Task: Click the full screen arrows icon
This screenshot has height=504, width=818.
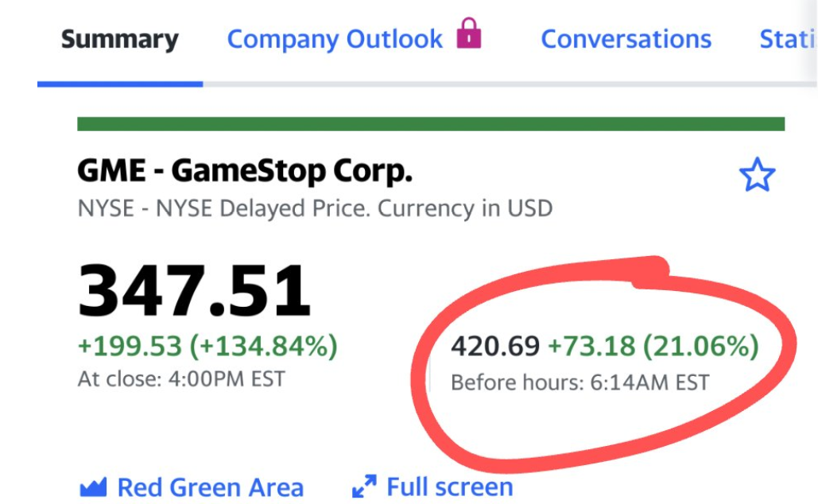Action: pos(364,487)
